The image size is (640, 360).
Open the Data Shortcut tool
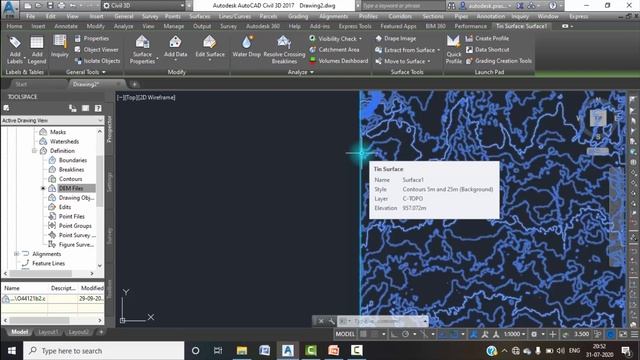tap(487, 49)
